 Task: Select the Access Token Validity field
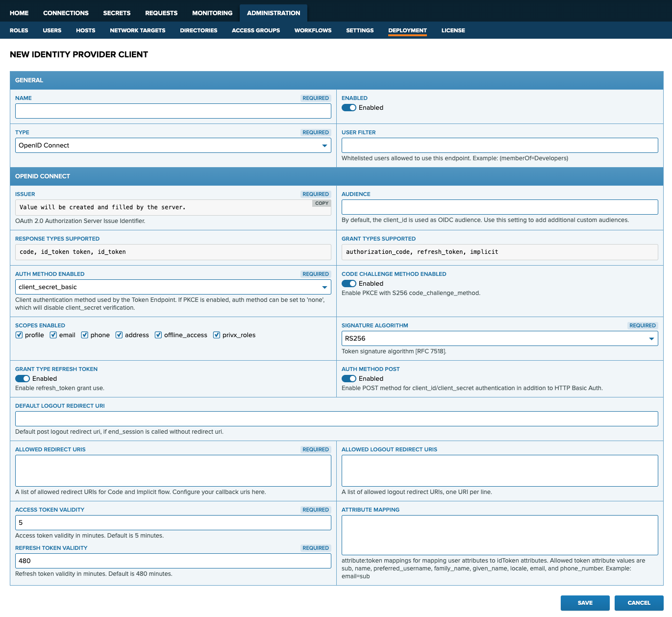(173, 523)
